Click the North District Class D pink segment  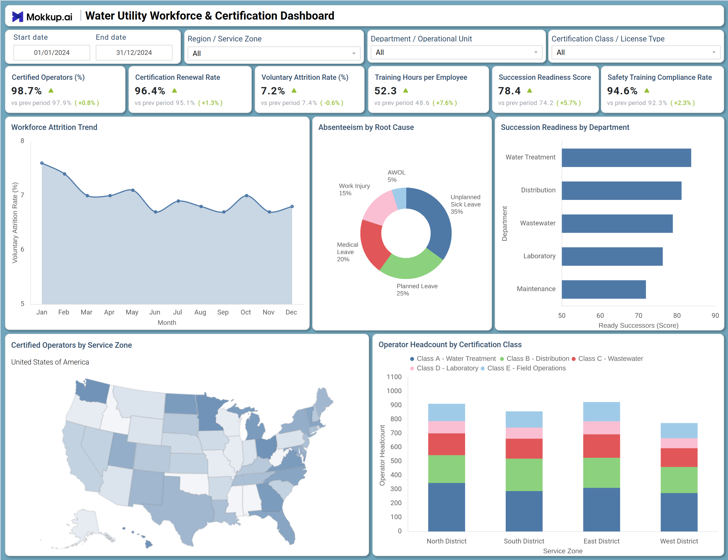[447, 427]
